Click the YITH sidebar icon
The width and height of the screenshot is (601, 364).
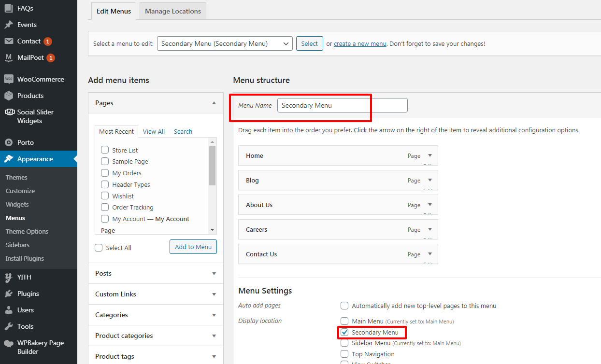(9, 277)
